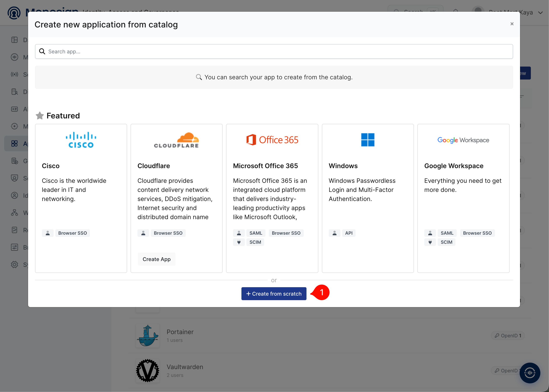Click the user icon on the Cisco card
The width and height of the screenshot is (549, 392).
pos(48,233)
